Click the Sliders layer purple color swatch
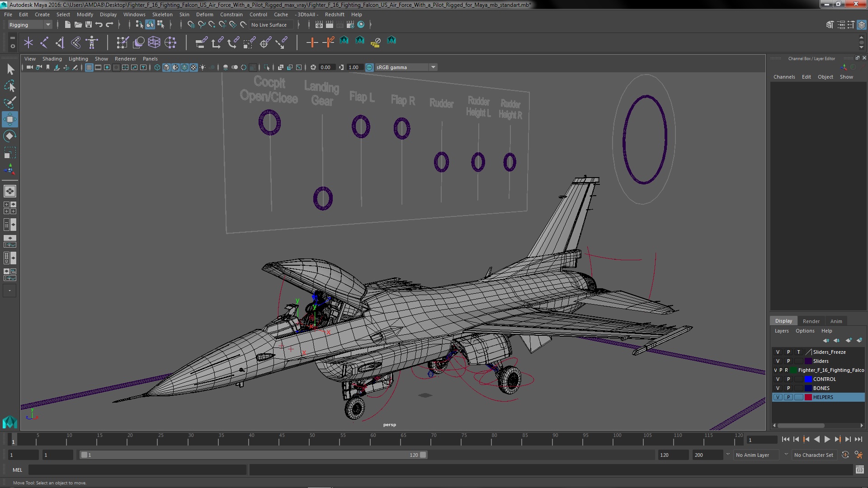This screenshot has height=488, width=868. click(x=808, y=361)
